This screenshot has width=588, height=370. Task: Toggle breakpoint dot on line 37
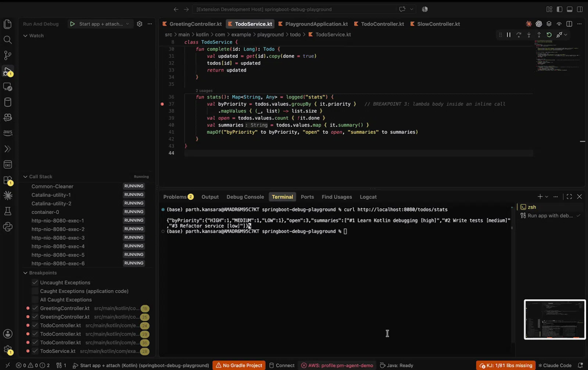(x=162, y=104)
